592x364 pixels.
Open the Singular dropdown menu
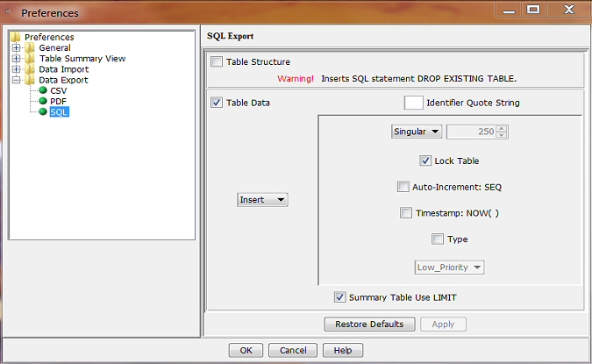[x=417, y=132]
